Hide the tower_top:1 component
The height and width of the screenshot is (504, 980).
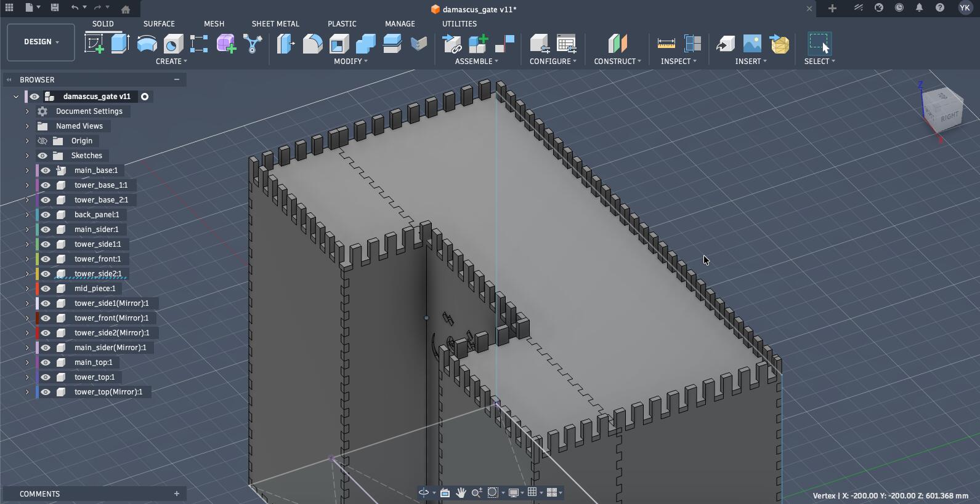tap(46, 377)
